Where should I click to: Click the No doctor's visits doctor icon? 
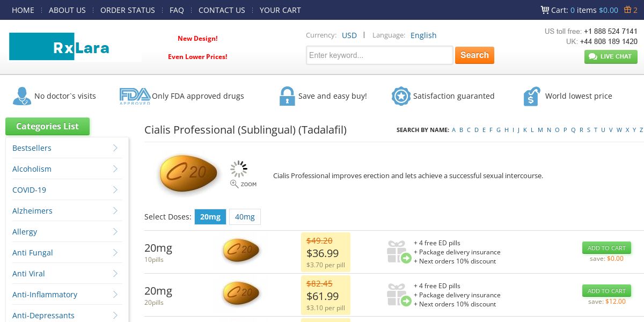pos(22,96)
